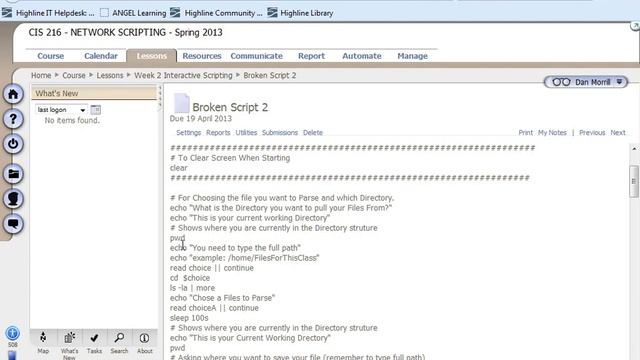
Task: Switch to the Resources tab
Action: click(202, 56)
